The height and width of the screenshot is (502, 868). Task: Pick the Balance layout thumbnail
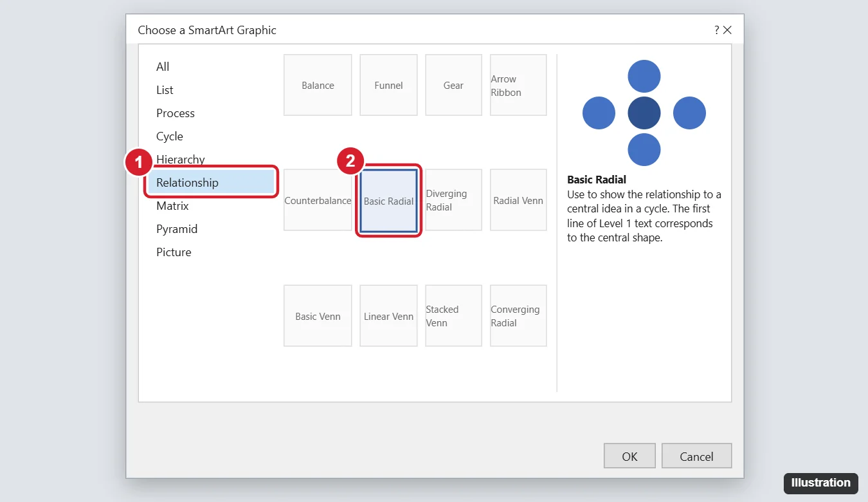[x=318, y=85]
